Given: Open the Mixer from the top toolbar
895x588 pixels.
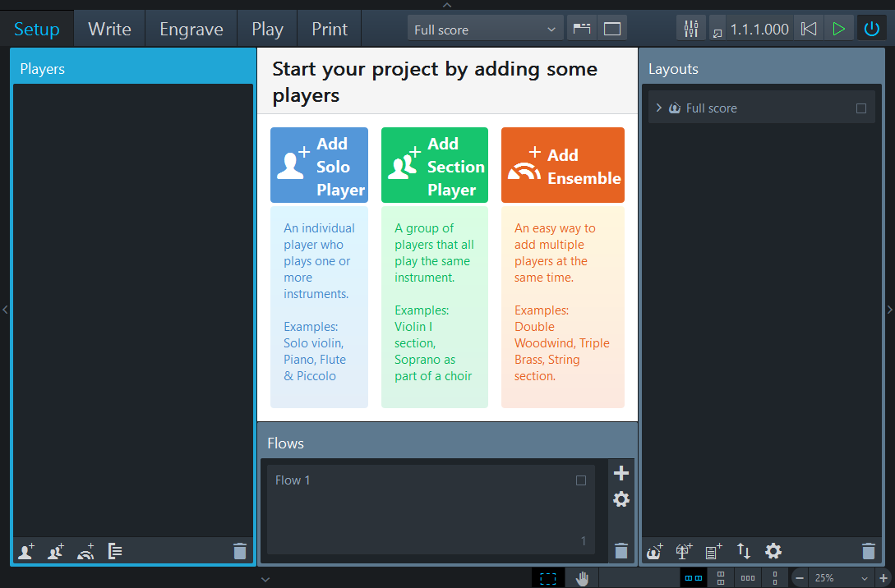Looking at the screenshot, I should coord(690,29).
